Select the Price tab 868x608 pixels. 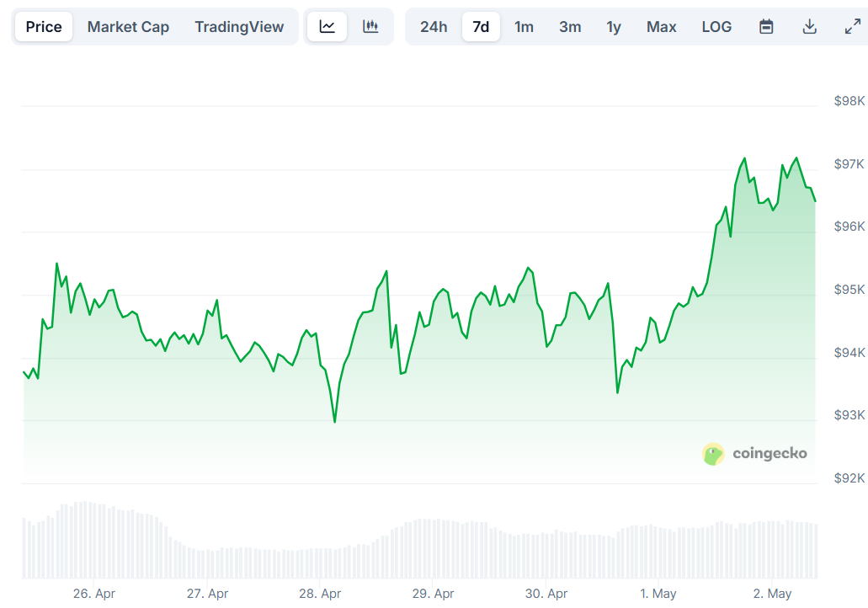[43, 26]
